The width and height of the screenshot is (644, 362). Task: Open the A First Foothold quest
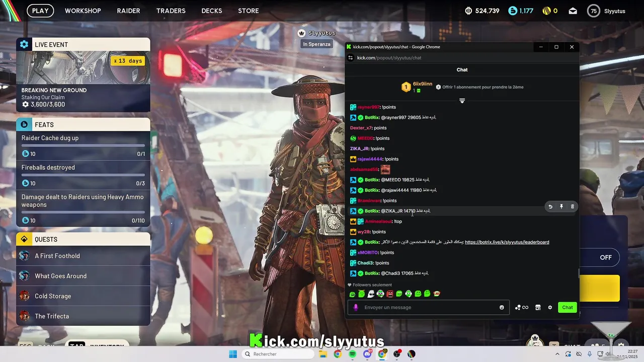point(83,256)
